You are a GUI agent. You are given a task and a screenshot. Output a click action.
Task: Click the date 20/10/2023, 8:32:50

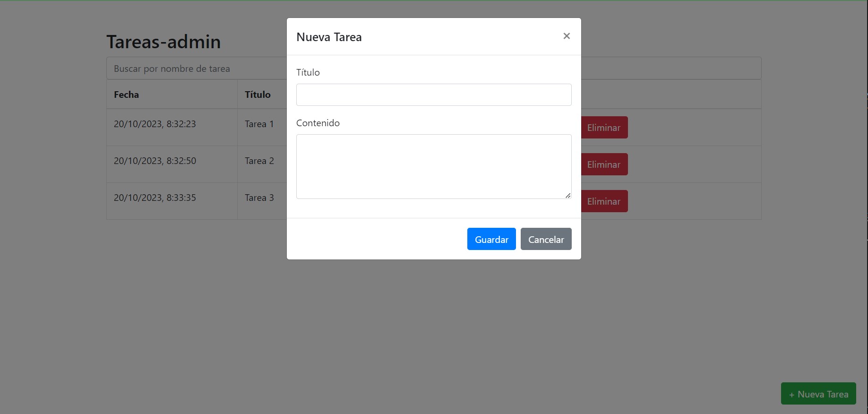click(155, 161)
